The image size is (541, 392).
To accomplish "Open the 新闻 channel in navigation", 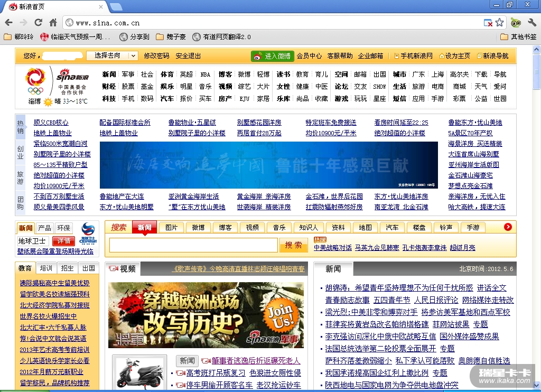I will [109, 74].
